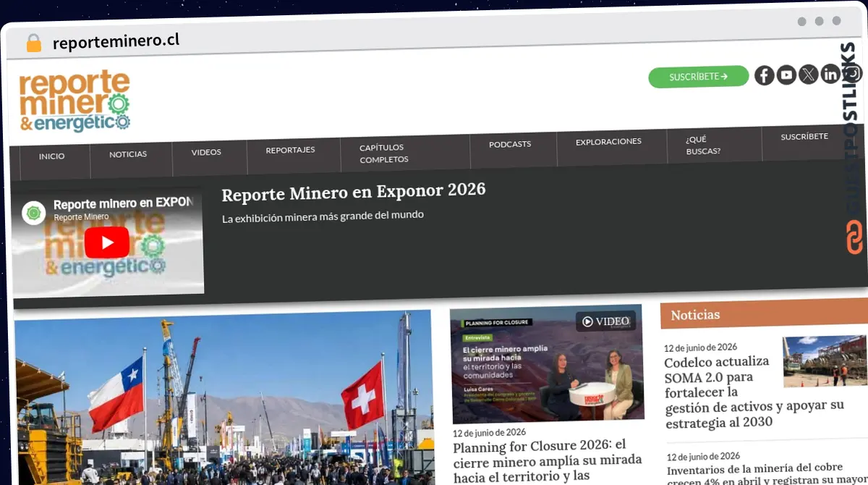Screen dimensions: 868x485
Task: Open SUSCRÍBETE in the navigation bar
Action: [804, 136]
